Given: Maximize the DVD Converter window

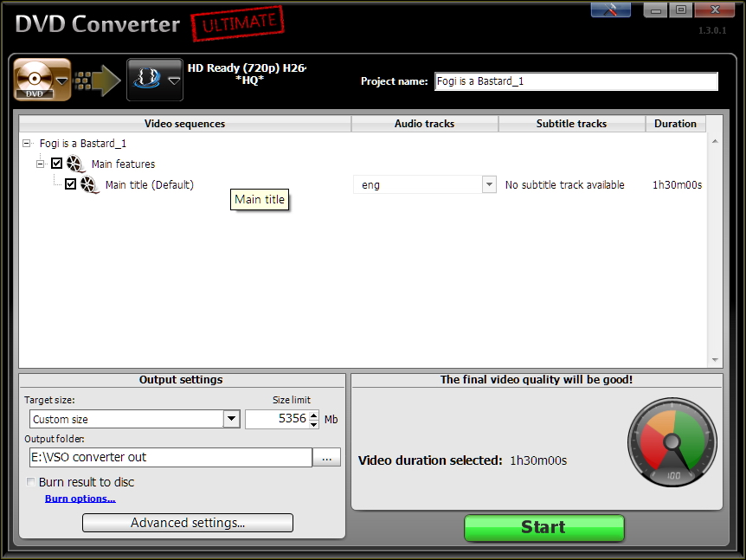Looking at the screenshot, I should (x=681, y=10).
